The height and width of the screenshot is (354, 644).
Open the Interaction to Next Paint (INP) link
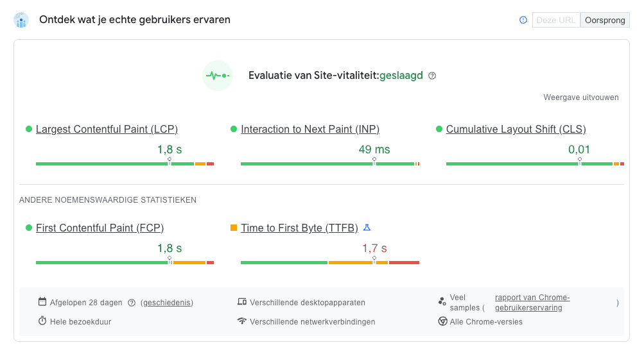pos(310,130)
